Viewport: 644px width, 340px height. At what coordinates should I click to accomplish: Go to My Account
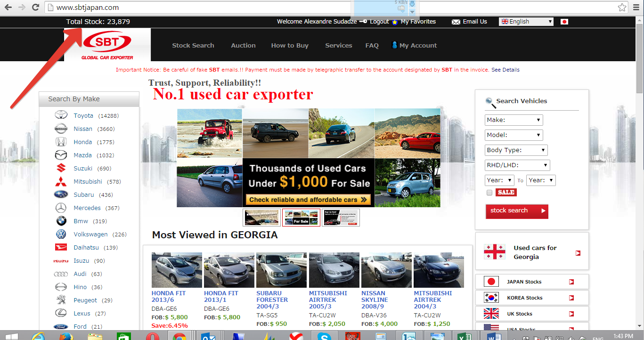(x=415, y=46)
